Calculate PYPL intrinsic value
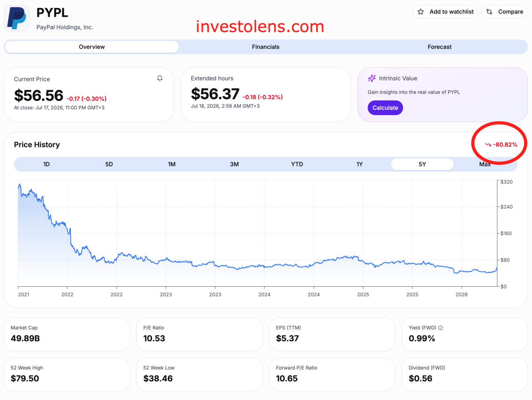 [x=385, y=108]
